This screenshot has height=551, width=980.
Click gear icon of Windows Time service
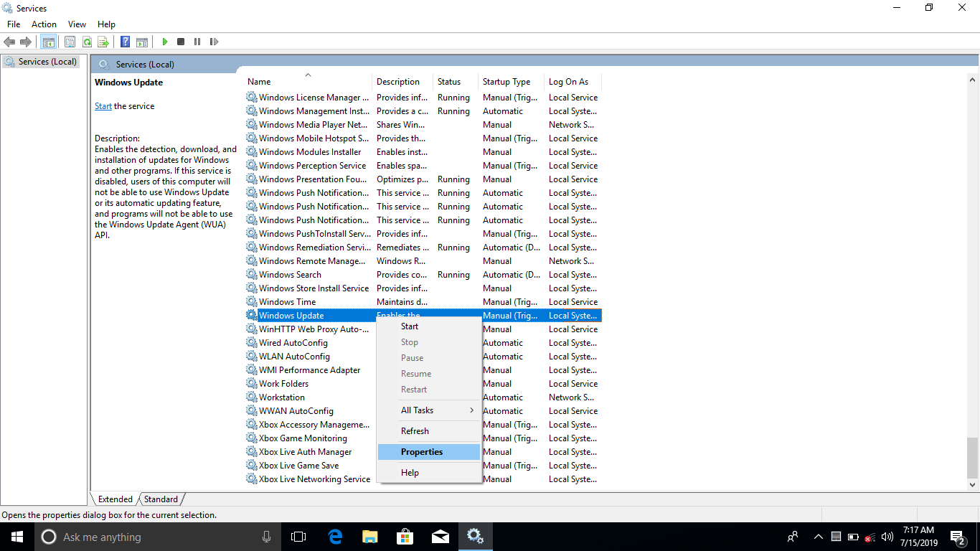click(x=251, y=302)
